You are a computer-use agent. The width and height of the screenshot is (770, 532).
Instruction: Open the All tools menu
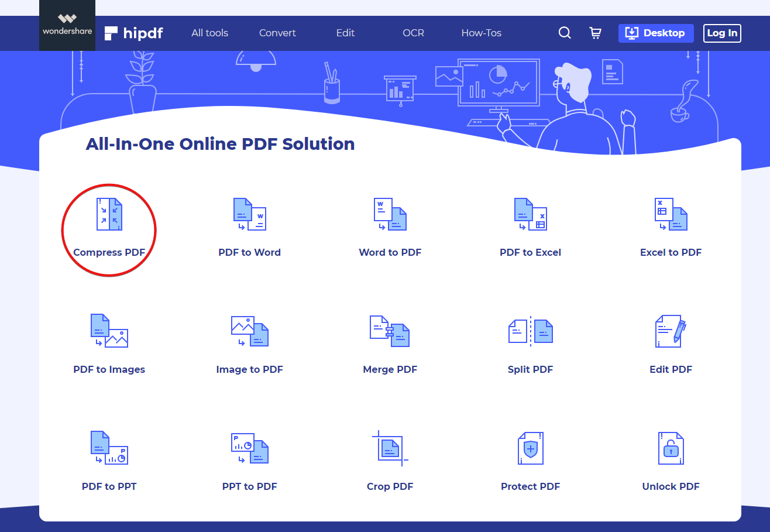coord(209,33)
